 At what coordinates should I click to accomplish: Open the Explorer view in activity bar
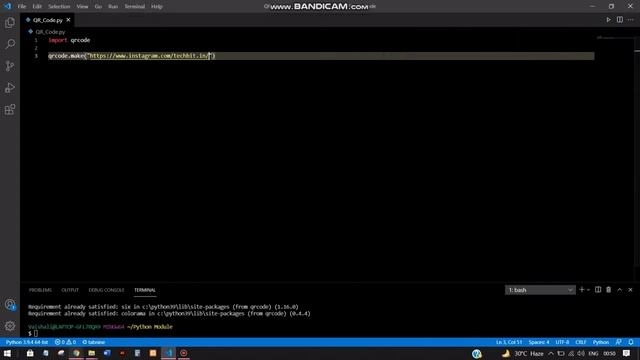coord(10,22)
